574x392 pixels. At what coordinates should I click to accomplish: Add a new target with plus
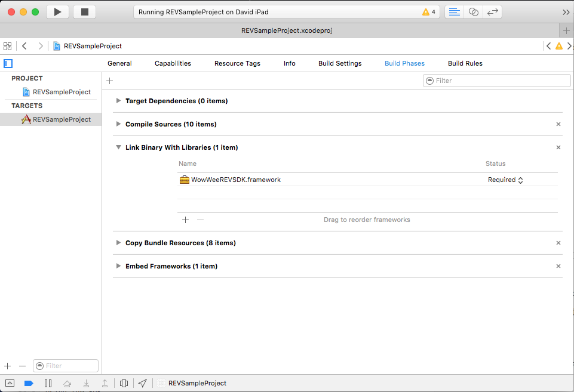8,366
